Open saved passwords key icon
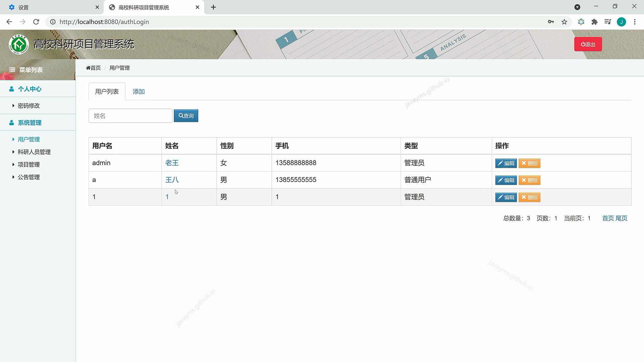The width and height of the screenshot is (644, 362). click(551, 22)
